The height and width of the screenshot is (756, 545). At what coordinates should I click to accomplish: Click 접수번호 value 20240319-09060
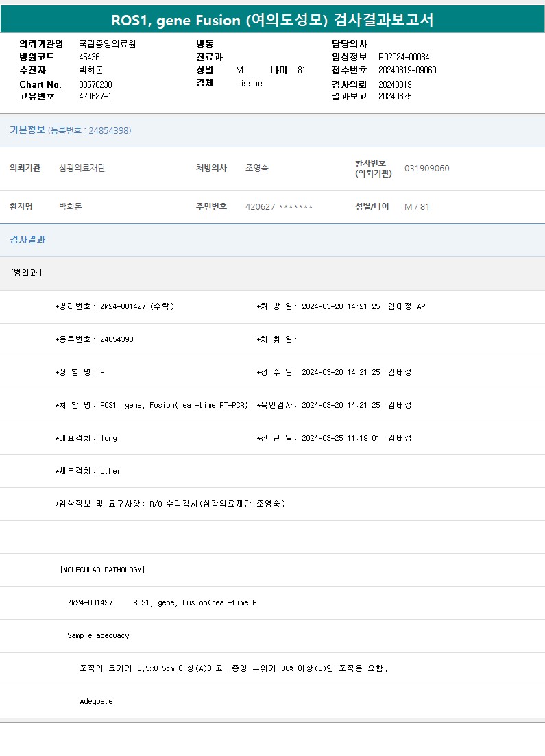[x=407, y=70]
